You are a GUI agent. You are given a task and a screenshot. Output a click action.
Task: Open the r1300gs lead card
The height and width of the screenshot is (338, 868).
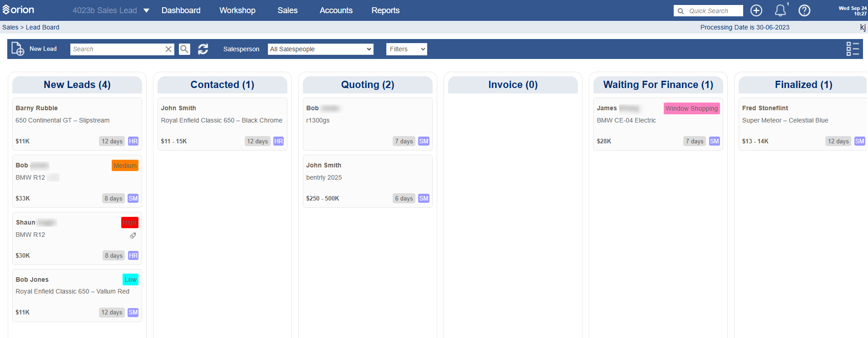tap(368, 124)
